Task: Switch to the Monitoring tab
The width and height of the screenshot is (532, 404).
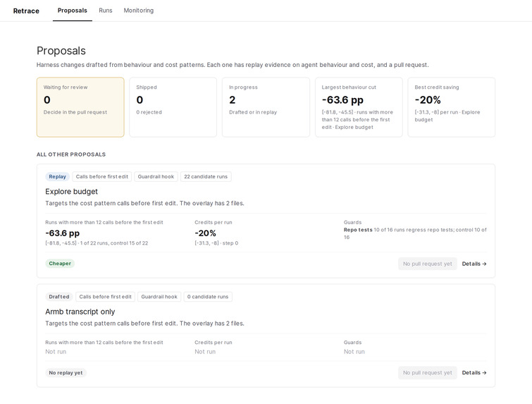Action: [138, 11]
